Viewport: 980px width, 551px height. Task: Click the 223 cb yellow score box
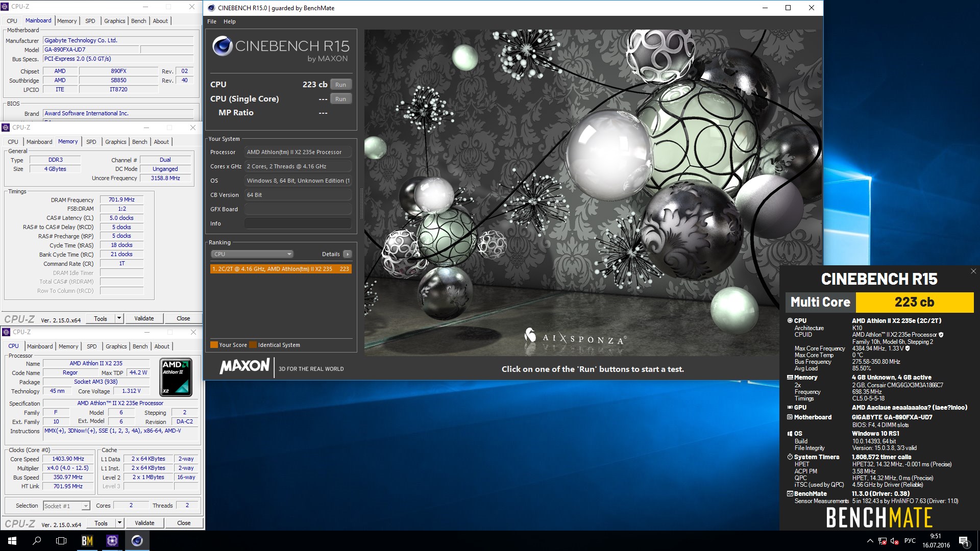pos(914,302)
